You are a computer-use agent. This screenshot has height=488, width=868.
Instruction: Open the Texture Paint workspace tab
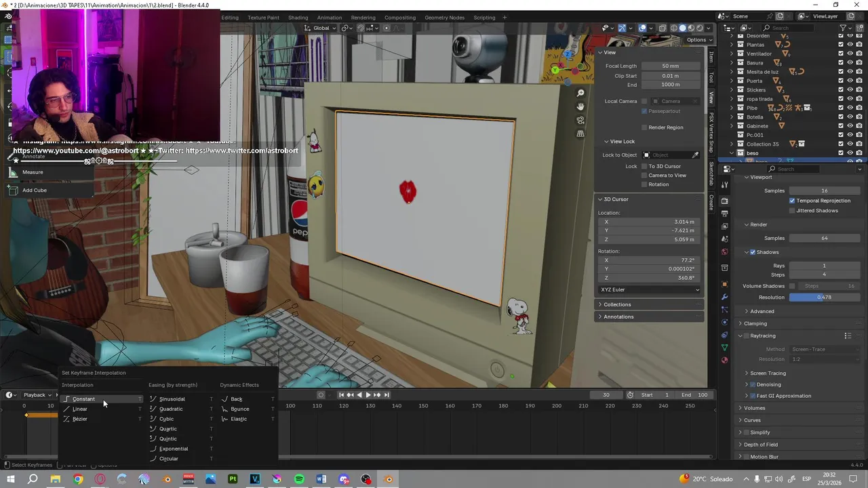tap(263, 18)
